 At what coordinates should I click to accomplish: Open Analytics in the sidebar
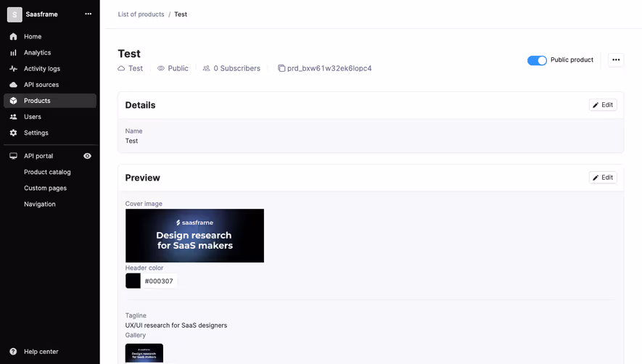(x=50, y=52)
